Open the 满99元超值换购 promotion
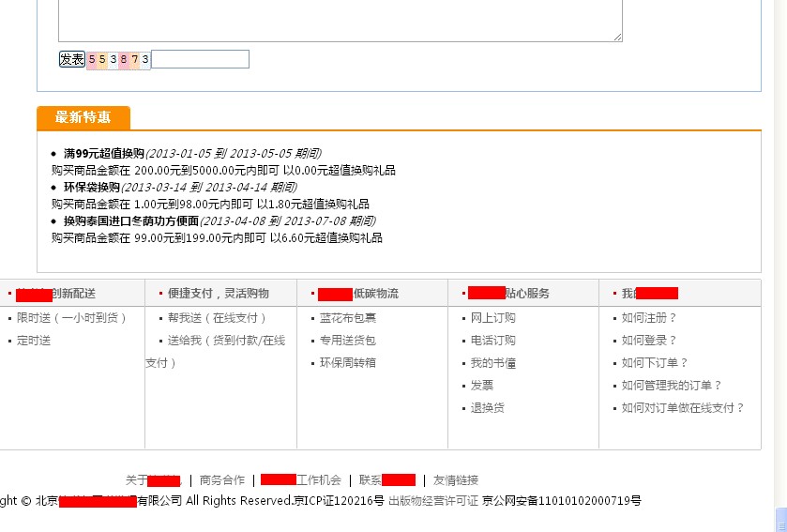787x532 pixels. [x=103, y=153]
